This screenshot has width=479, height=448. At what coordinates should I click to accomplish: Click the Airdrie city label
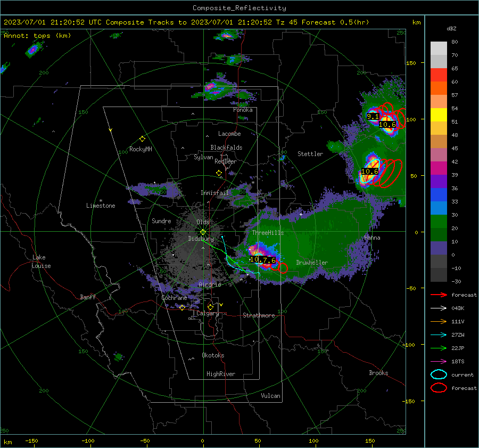coord(210,284)
